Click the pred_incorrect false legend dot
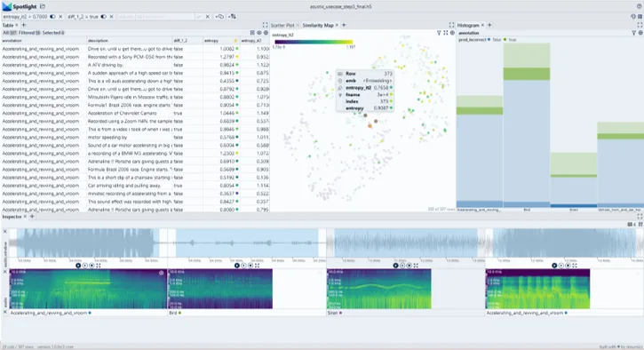644x350 pixels. pos(489,39)
